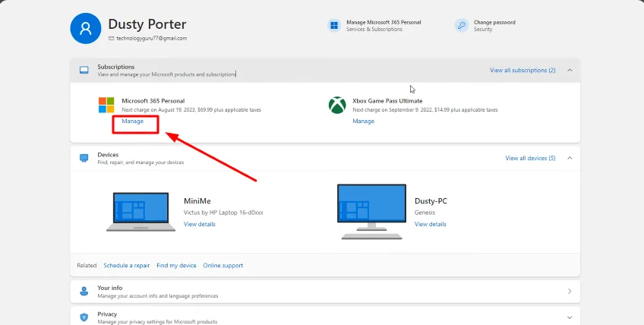Click the Your info person icon
This screenshot has width=644, height=325.
(x=84, y=292)
